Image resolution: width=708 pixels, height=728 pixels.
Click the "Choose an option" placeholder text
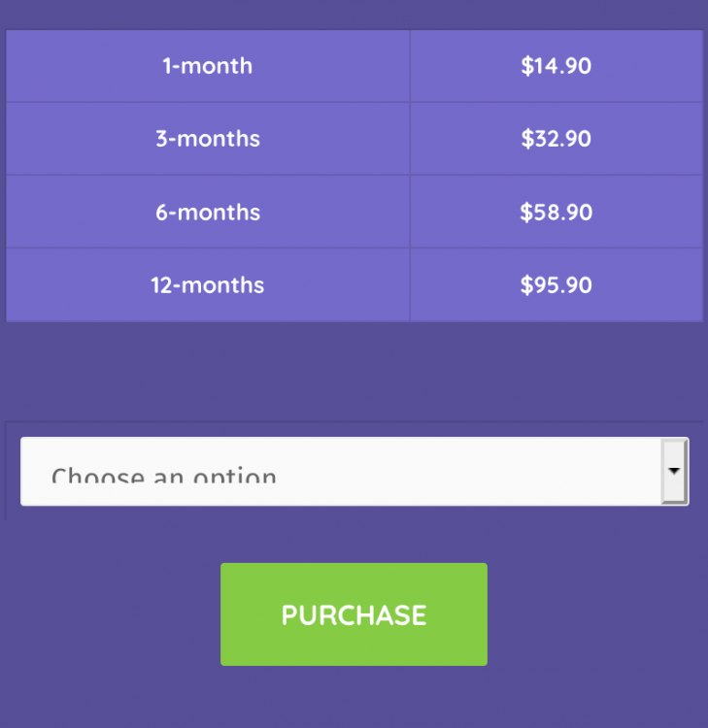[163, 477]
